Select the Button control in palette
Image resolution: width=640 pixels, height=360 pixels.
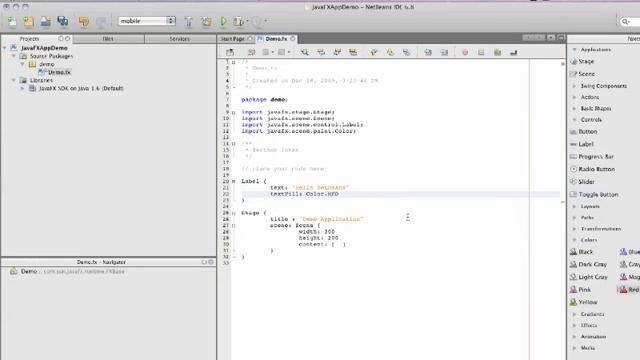click(584, 132)
